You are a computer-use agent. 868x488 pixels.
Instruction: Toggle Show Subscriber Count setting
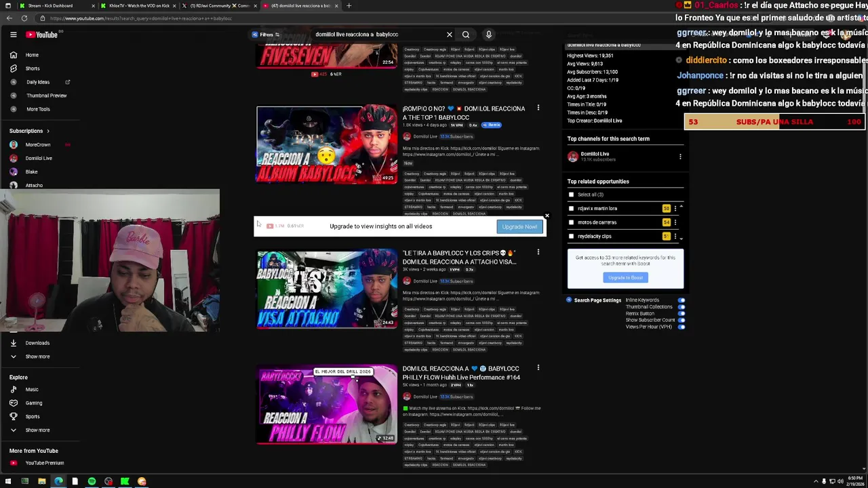pyautogui.click(x=681, y=320)
